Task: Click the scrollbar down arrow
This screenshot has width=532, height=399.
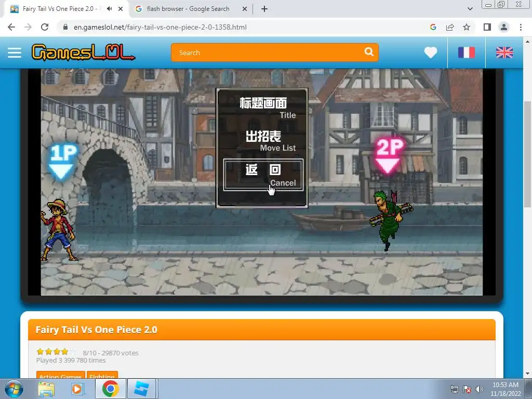Action: (x=528, y=374)
